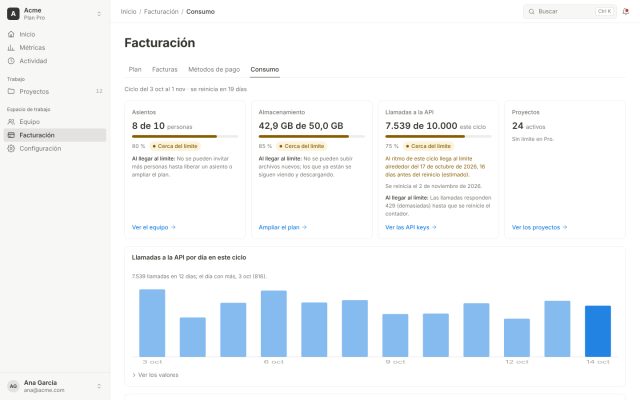
Task: Open the Ver las API keys link
Action: (411, 227)
